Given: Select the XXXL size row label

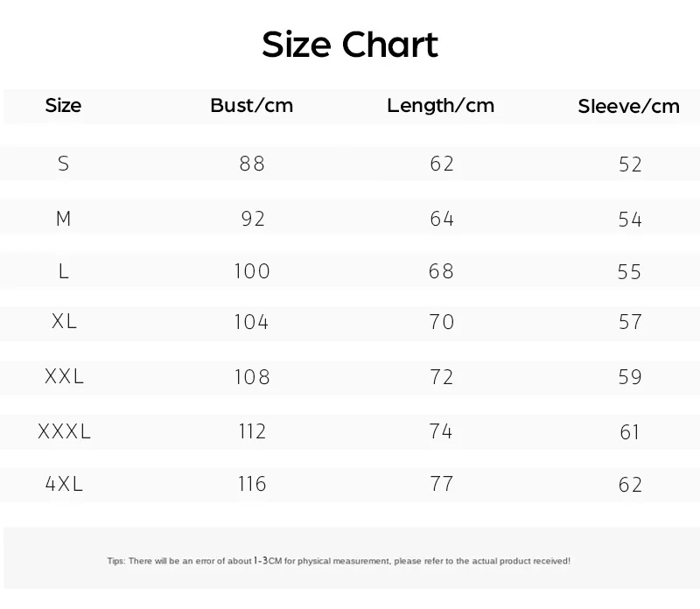Looking at the screenshot, I should (x=64, y=431).
